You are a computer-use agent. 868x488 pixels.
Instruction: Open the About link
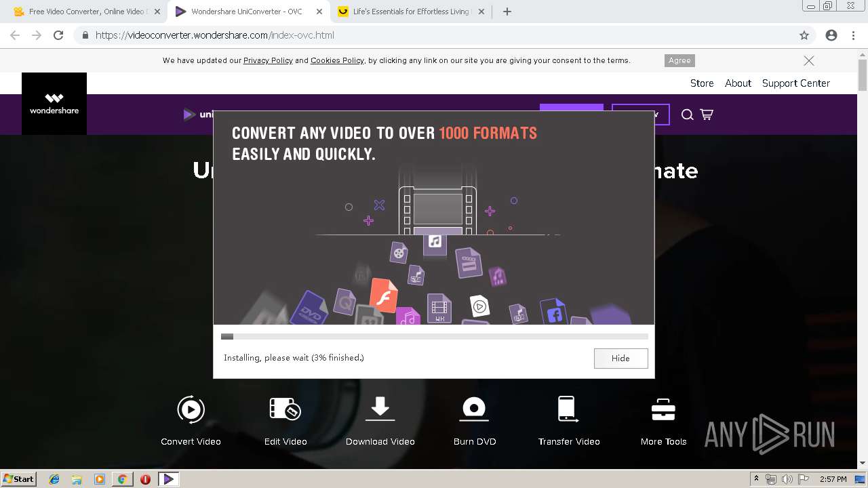pyautogui.click(x=738, y=83)
